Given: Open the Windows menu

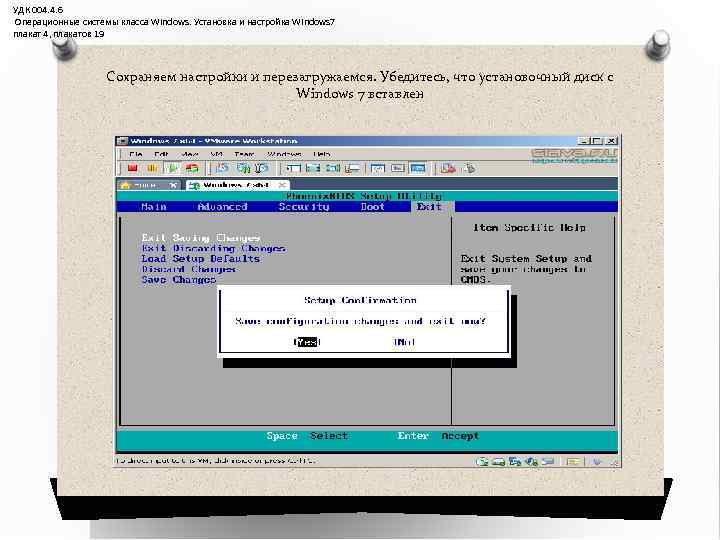Looking at the screenshot, I should click(x=284, y=154).
